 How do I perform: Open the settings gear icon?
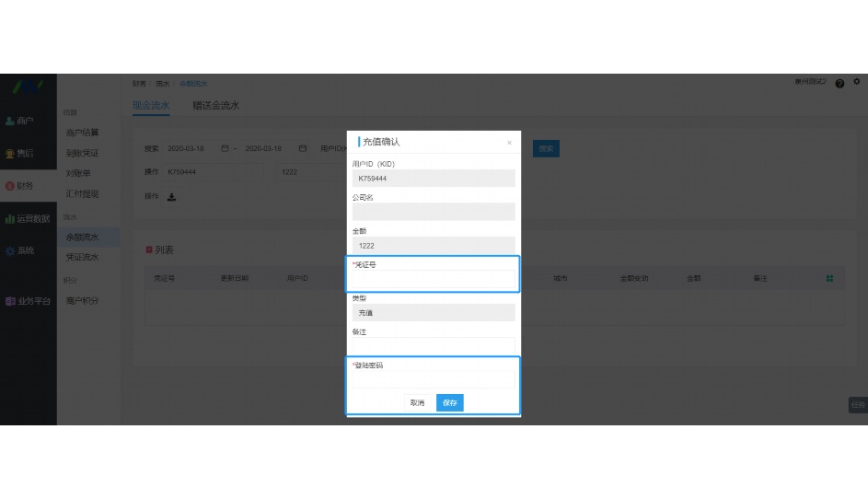click(856, 83)
